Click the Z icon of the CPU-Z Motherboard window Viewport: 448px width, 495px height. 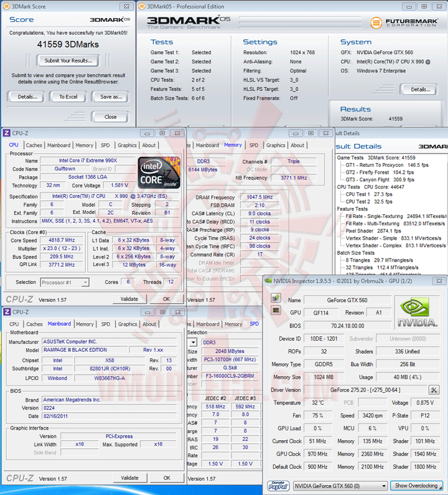pyautogui.click(x=7, y=312)
